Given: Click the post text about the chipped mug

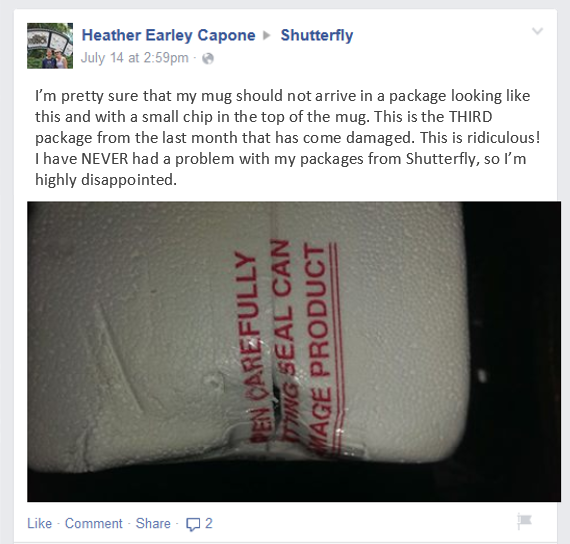Looking at the screenshot, I should point(287,138).
